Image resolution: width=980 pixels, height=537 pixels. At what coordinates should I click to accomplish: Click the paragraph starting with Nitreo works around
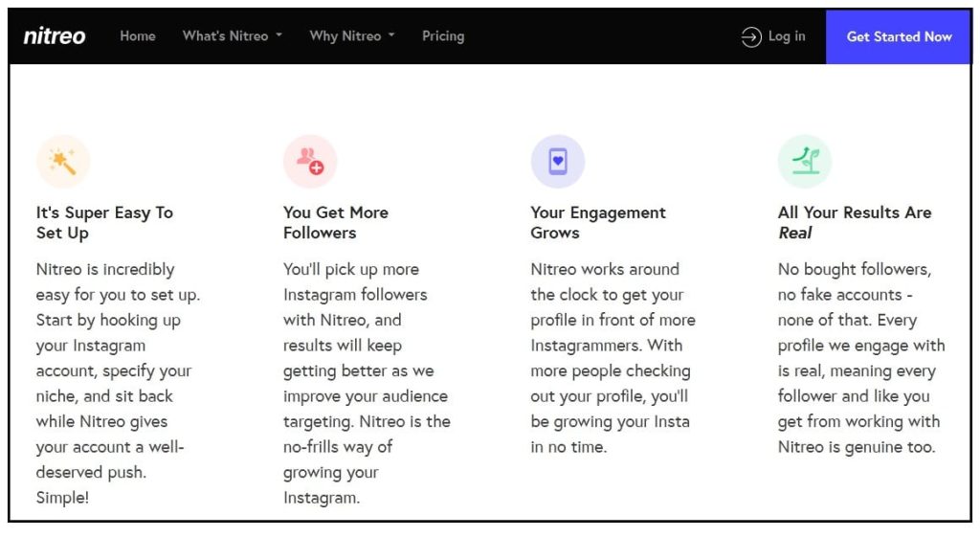pos(613,358)
